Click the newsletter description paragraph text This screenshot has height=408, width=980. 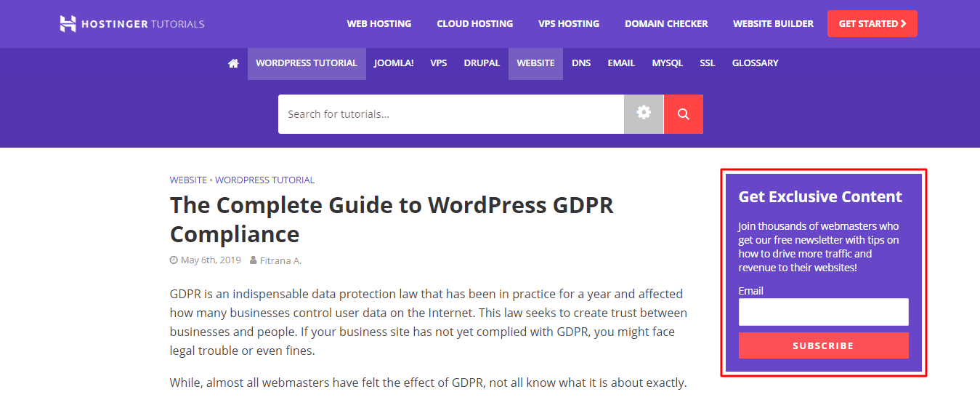(819, 247)
